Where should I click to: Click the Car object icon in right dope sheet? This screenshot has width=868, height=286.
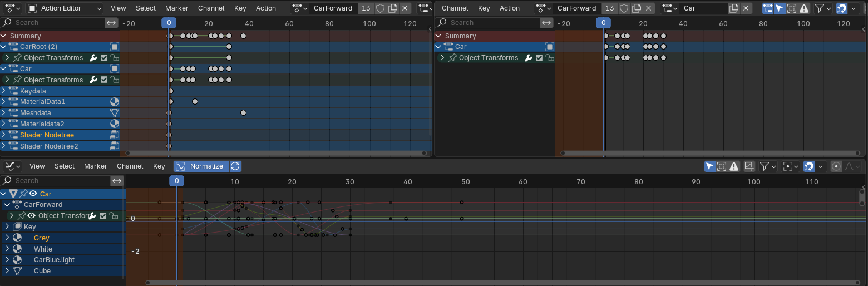(x=550, y=47)
